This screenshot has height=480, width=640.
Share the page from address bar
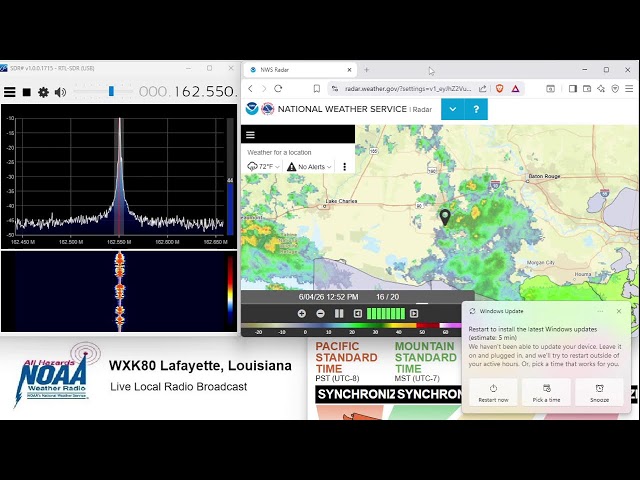click(x=482, y=89)
